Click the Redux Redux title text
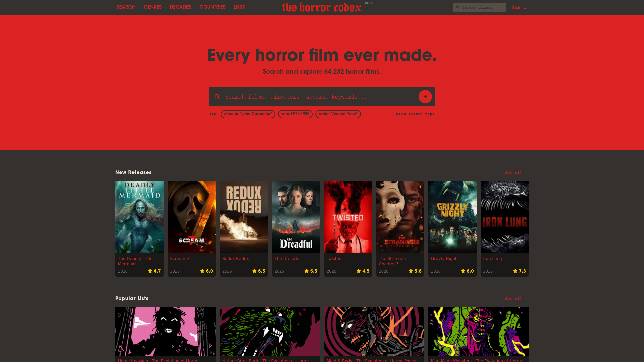Image resolution: width=644 pixels, height=362 pixels. coord(235,259)
